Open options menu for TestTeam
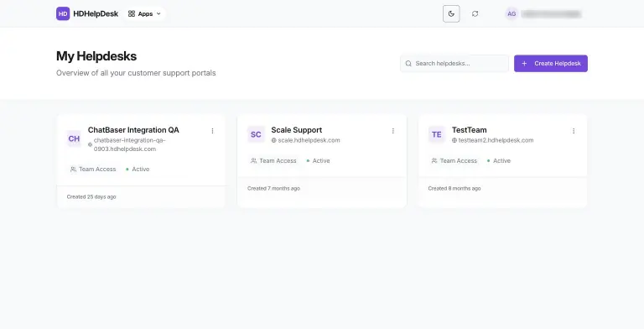 tap(574, 131)
